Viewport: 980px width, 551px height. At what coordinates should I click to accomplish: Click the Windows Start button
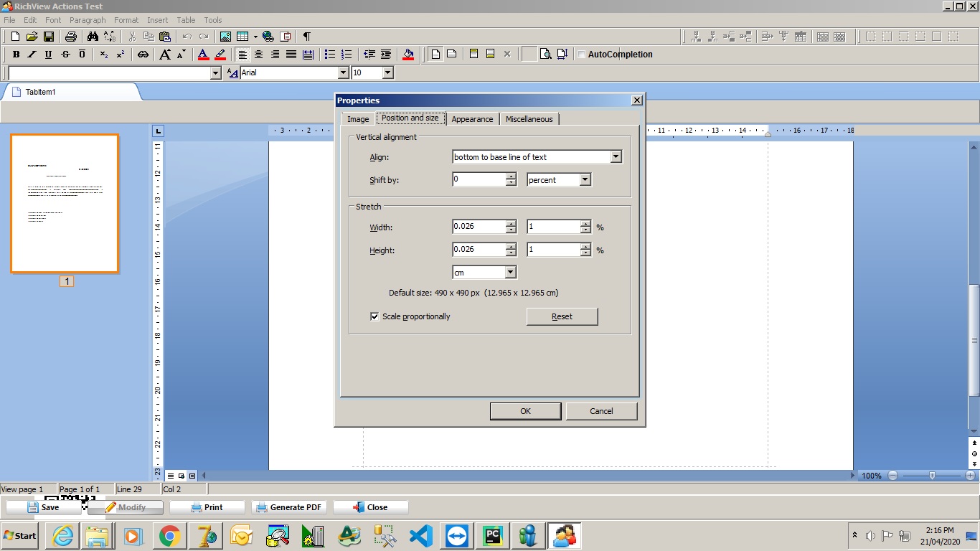tap(20, 536)
